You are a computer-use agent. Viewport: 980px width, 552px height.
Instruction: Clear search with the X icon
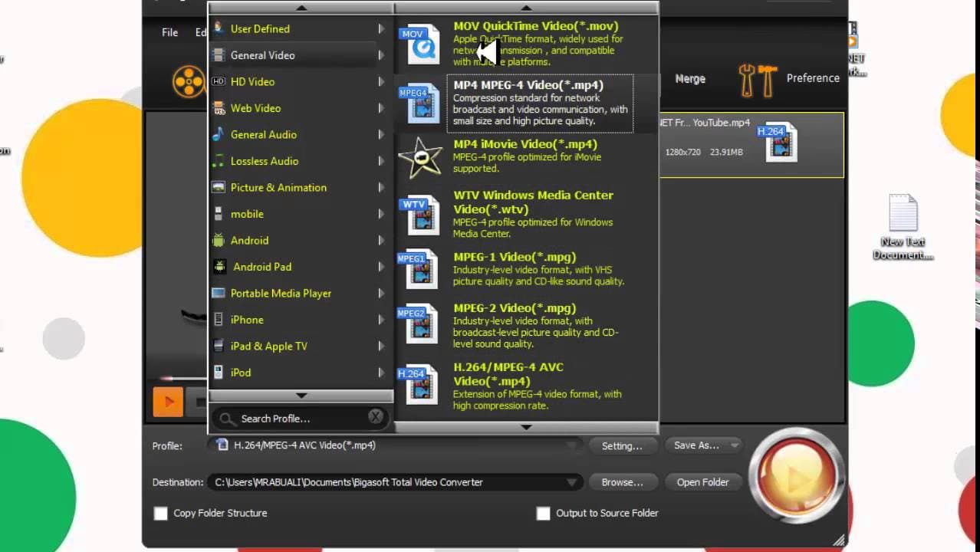[375, 417]
